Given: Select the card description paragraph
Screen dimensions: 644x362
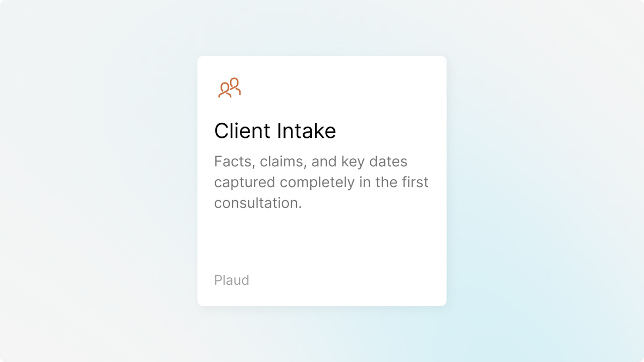Looking at the screenshot, I should [321, 182].
